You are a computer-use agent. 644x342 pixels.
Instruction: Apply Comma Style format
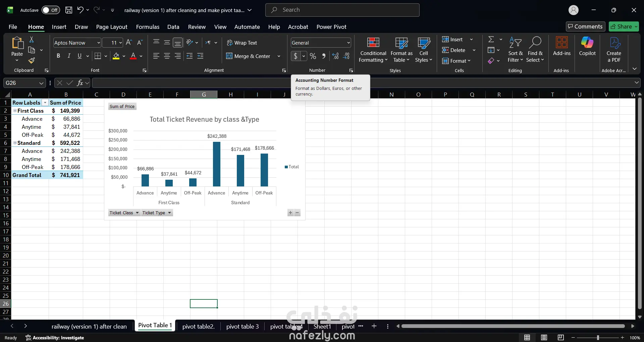[x=324, y=56]
